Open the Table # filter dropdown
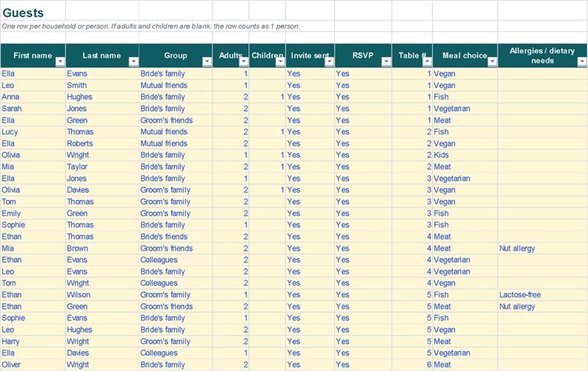Viewport: 588px width, 371px height. pos(427,62)
